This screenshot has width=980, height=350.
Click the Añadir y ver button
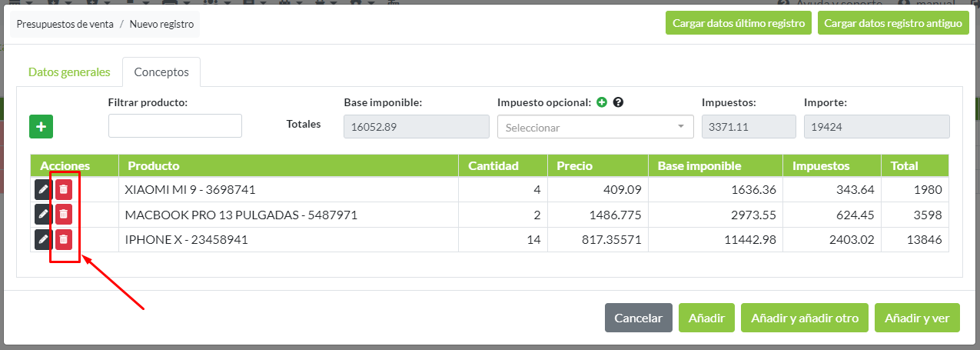coord(917,318)
